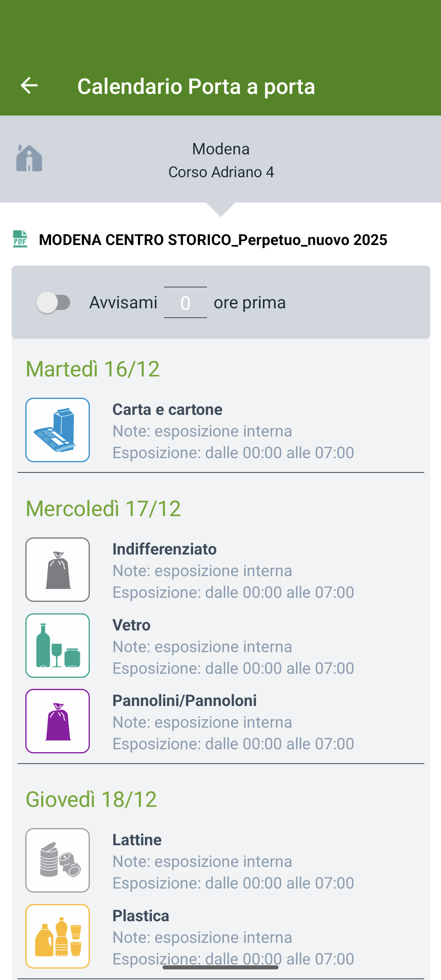Tap the home address icon
The width and height of the screenshot is (441, 980).
[x=29, y=158]
